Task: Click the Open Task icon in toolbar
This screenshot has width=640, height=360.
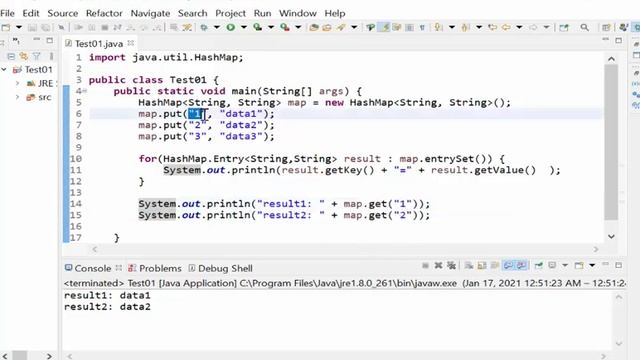Action: 327,27
